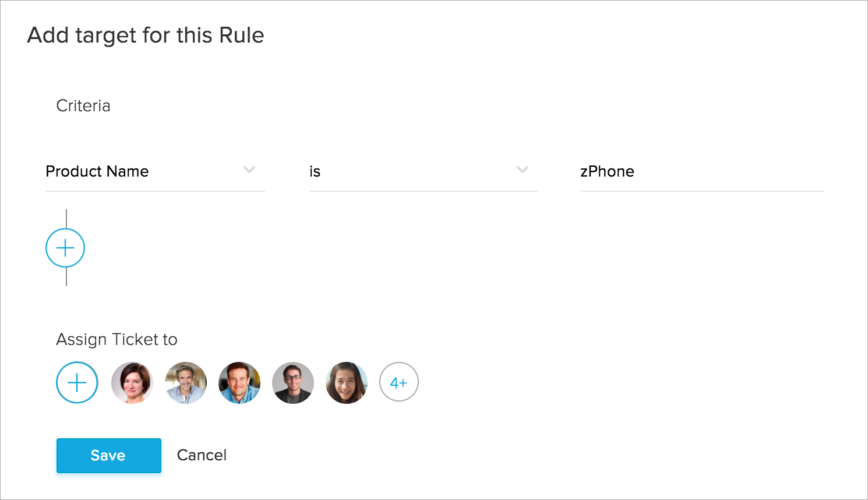This screenshot has height=500, width=868.
Task: Click the add criteria plus icon
Action: 65,248
